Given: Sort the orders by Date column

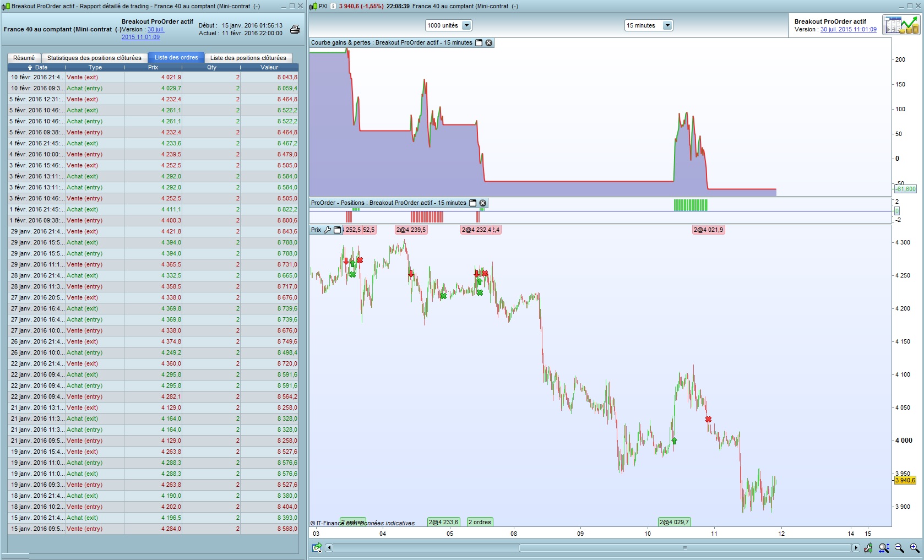Looking at the screenshot, I should tap(37, 67).
